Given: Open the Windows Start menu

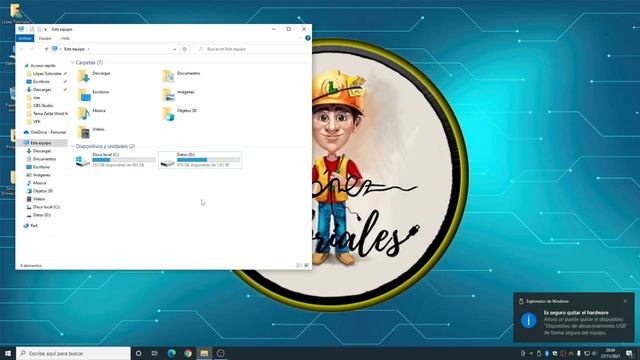Looking at the screenshot, I should pos(8,353).
